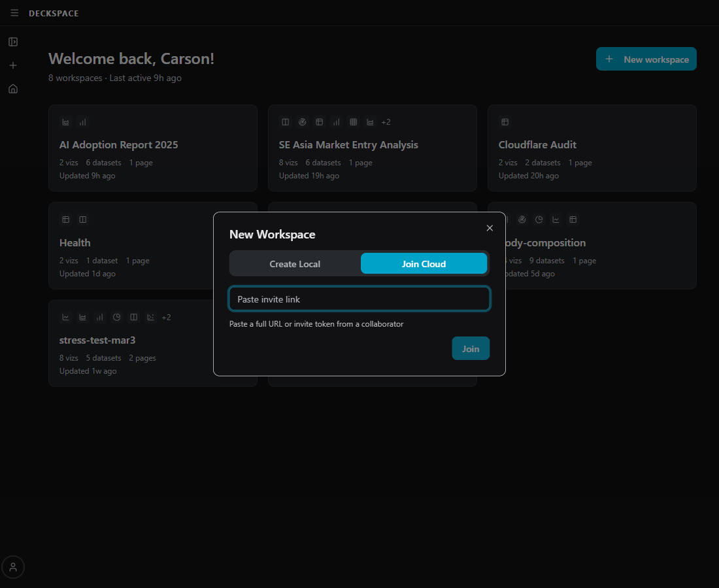719x588 pixels.
Task: Expand the +2 badge on stress-test-mar3
Action: [x=166, y=317]
